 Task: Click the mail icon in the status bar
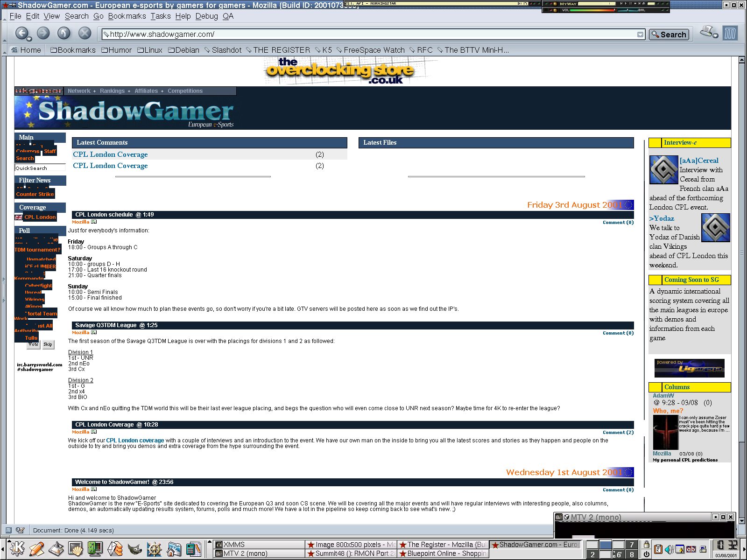pos(20,530)
